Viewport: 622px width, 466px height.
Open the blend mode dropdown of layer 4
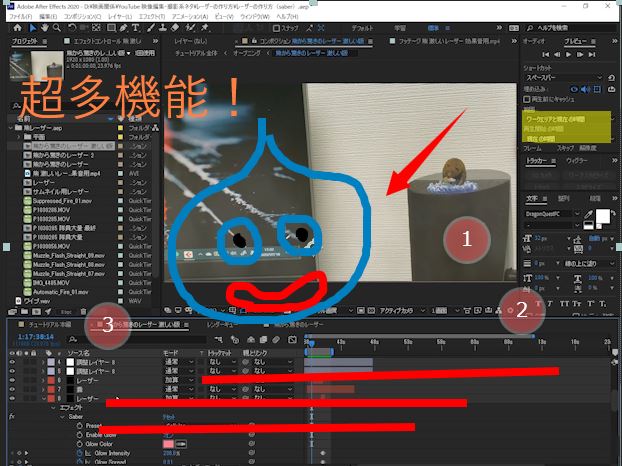pos(179,362)
